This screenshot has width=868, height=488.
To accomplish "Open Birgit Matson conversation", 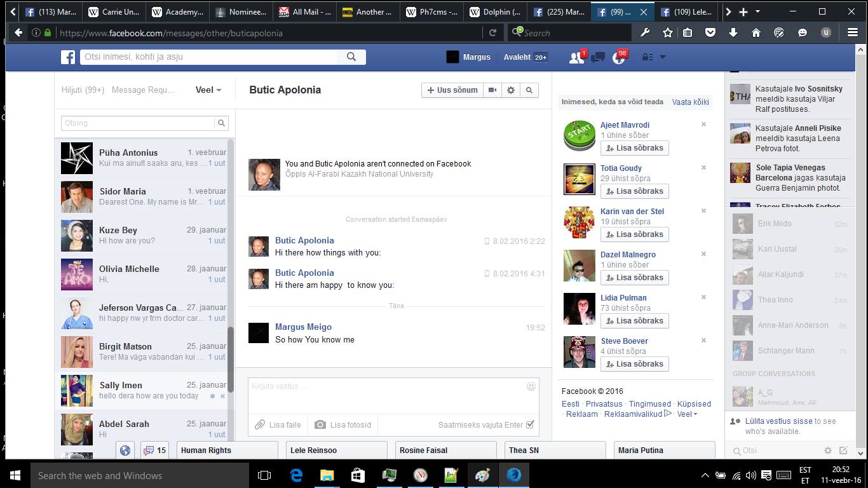I will click(145, 351).
